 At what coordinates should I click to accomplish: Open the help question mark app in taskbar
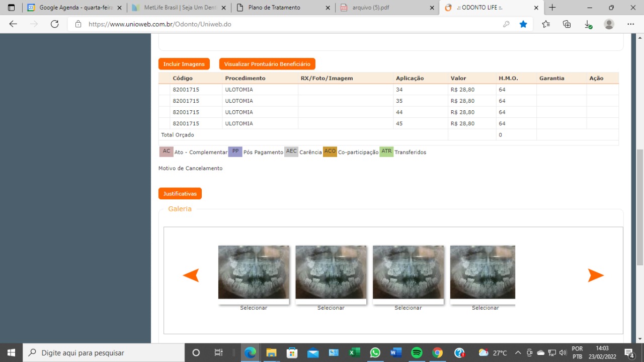click(x=459, y=352)
